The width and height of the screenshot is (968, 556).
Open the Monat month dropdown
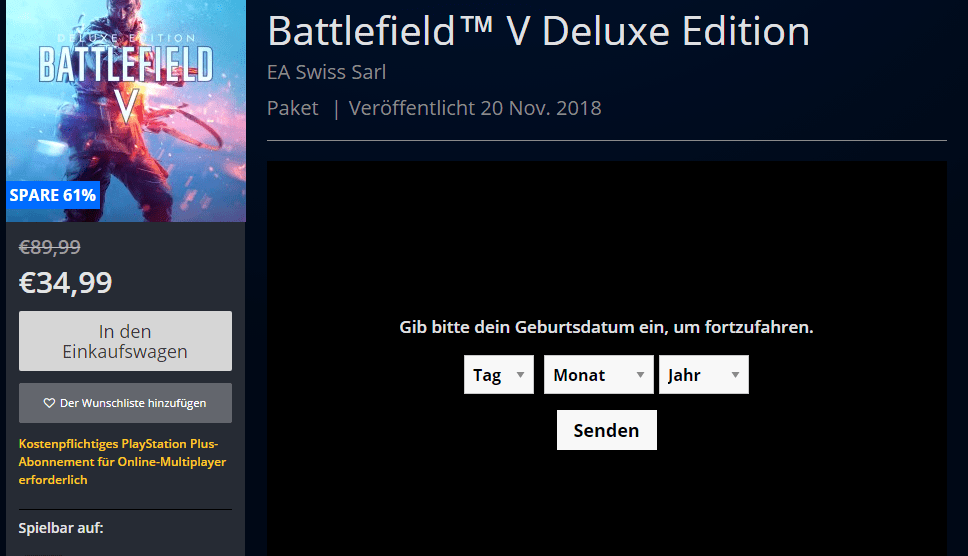pyautogui.click(x=598, y=375)
